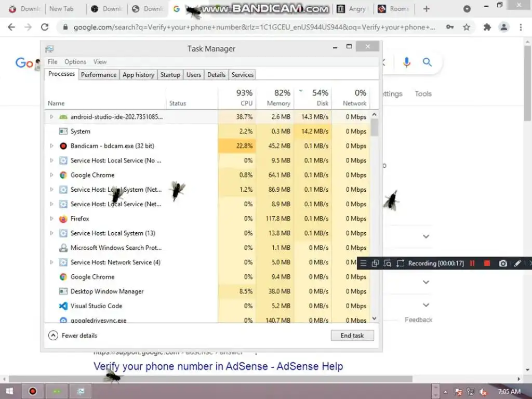The width and height of the screenshot is (532, 399).
Task: Sort processes by Memory column
Action: coord(275,98)
